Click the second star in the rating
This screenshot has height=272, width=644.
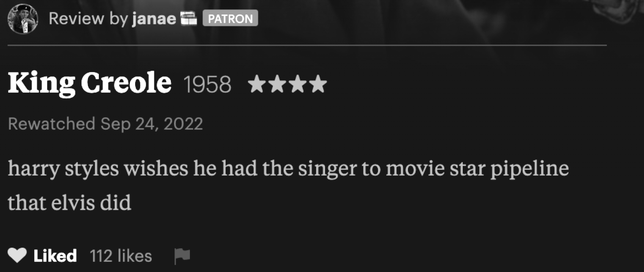point(277,84)
